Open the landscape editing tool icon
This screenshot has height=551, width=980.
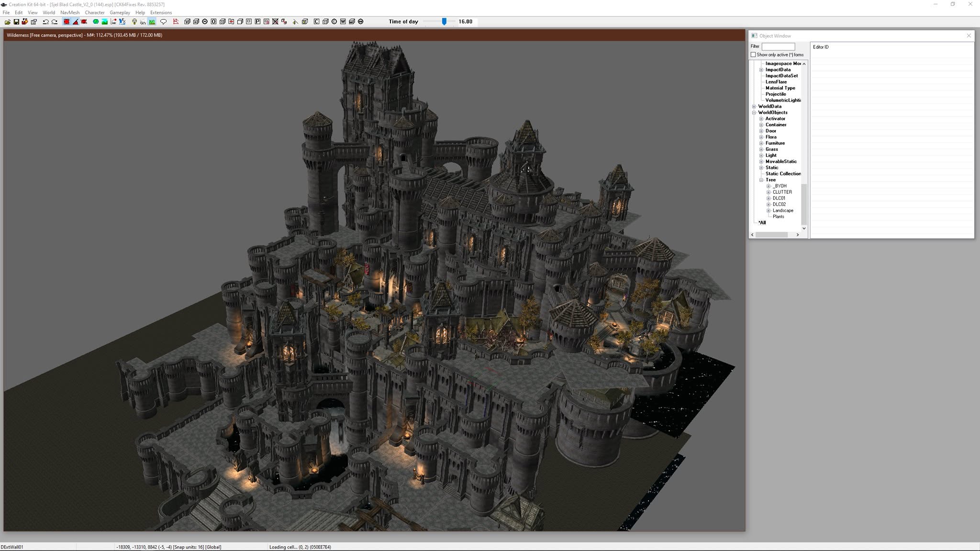[104, 22]
